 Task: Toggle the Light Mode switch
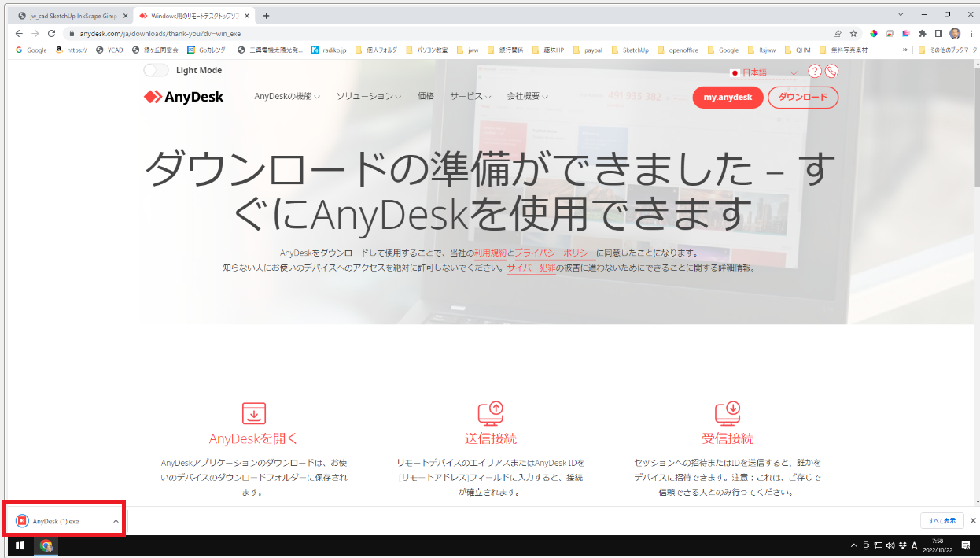coord(157,70)
